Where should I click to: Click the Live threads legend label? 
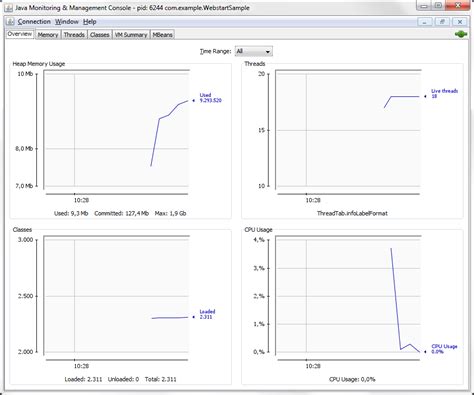pos(445,91)
